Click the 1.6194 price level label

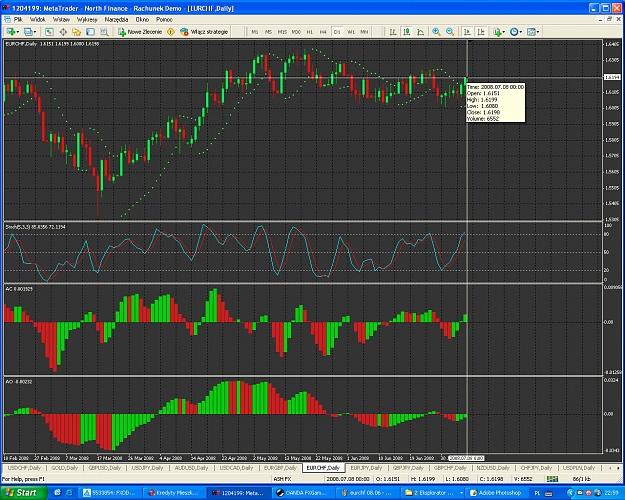(x=612, y=77)
